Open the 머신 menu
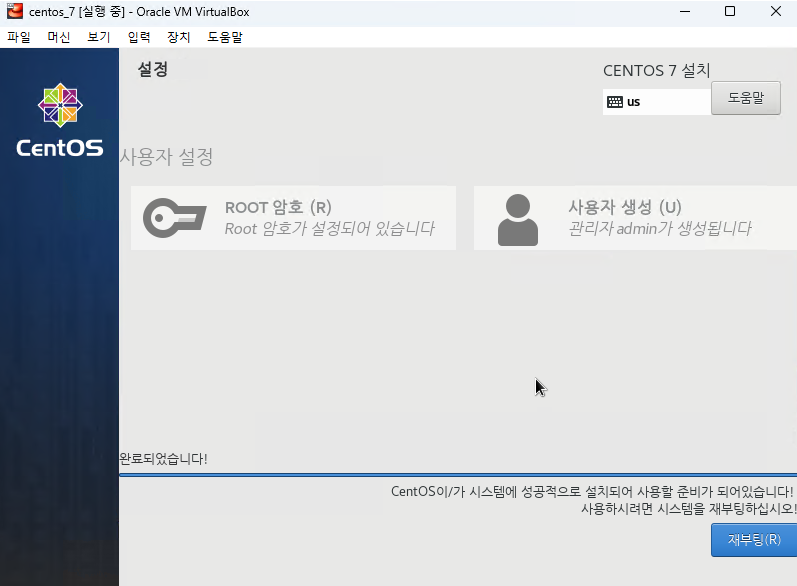Screen dimensions: 797x586 pos(58,37)
